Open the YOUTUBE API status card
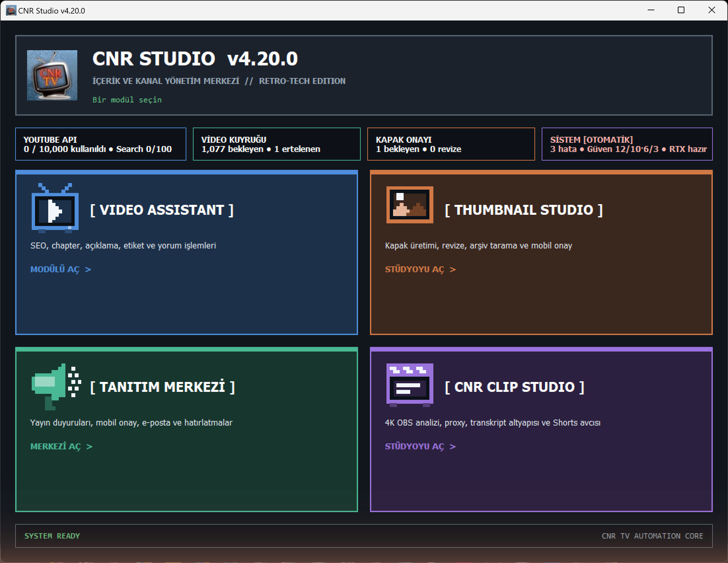This screenshot has width=728, height=563. click(x=101, y=144)
